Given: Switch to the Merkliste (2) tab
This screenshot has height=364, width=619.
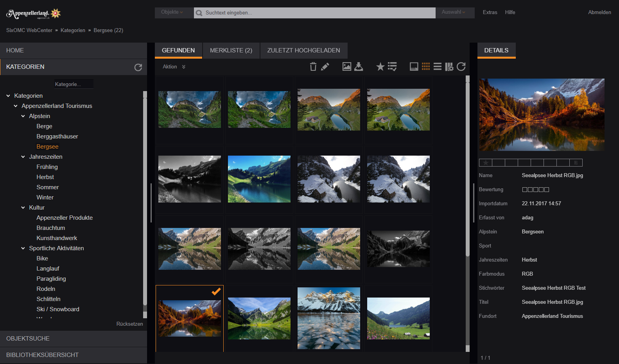Looking at the screenshot, I should pyautogui.click(x=231, y=50).
